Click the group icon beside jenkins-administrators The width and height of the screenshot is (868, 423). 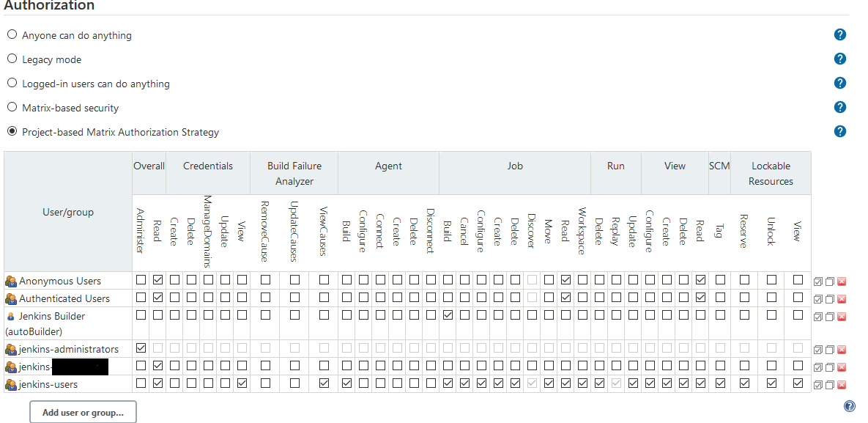pos(11,349)
